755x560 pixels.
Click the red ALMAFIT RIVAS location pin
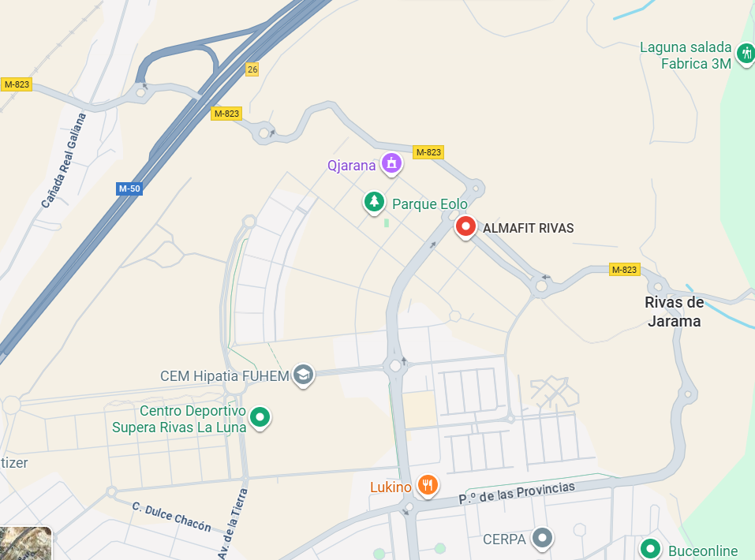tap(465, 227)
